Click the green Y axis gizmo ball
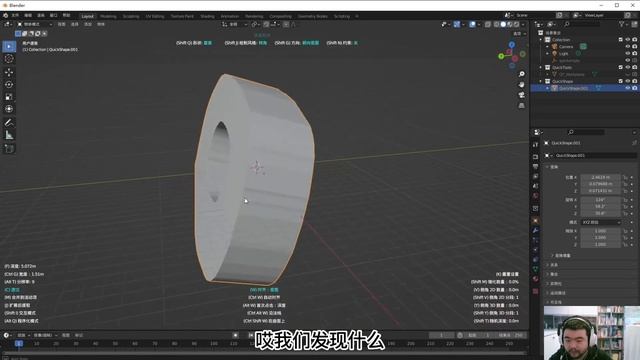 tap(501, 56)
